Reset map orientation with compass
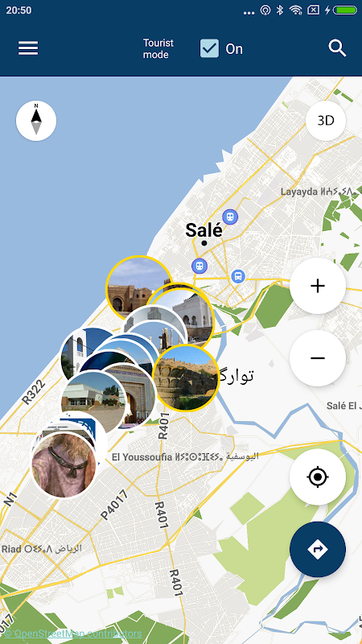 [36, 121]
